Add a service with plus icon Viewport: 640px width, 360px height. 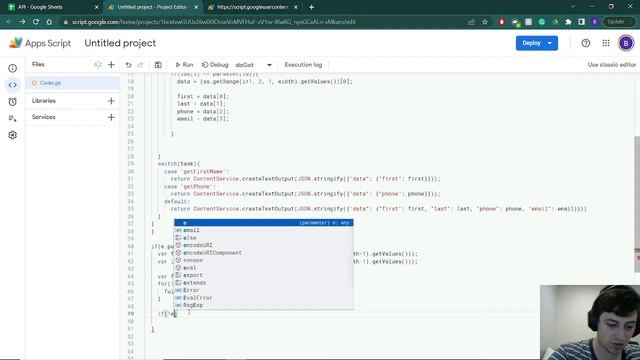(111, 117)
